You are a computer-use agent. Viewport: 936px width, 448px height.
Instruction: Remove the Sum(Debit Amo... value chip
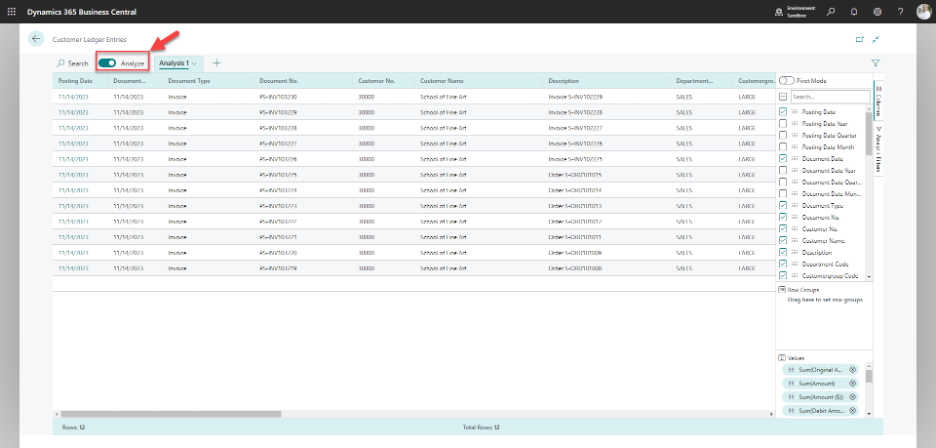click(852, 410)
